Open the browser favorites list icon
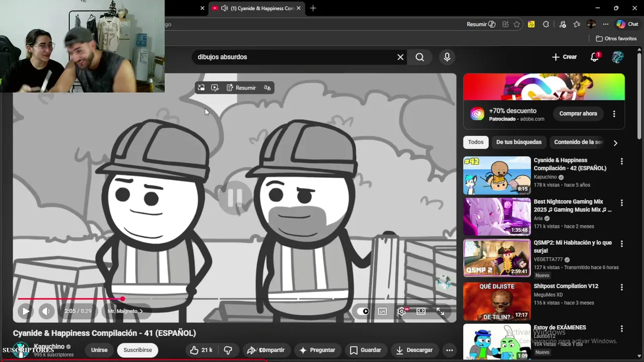 click(577, 24)
